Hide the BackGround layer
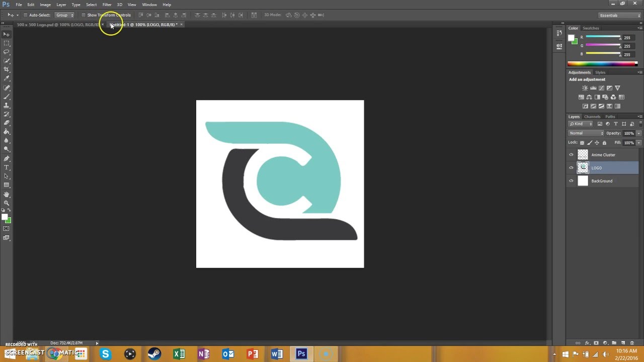The width and height of the screenshot is (644, 362). pos(571,181)
